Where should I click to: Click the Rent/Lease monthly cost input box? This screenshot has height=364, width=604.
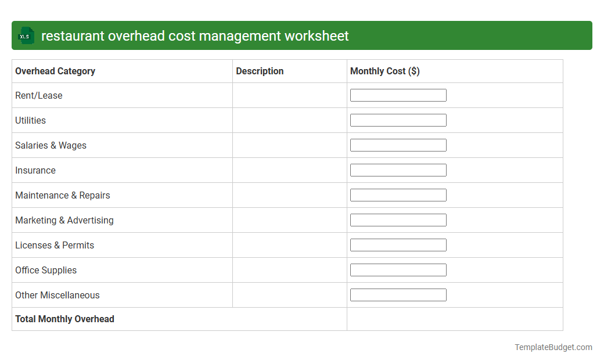coord(398,95)
